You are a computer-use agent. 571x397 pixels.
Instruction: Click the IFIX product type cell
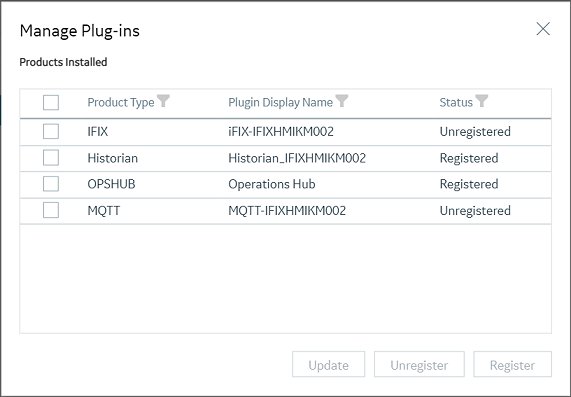pos(98,131)
